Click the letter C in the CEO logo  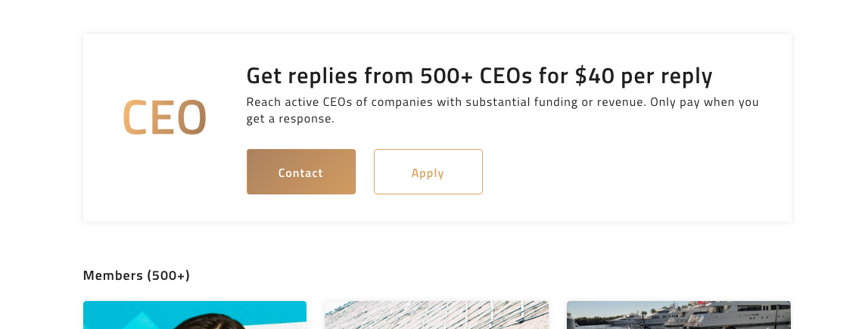coord(136,118)
